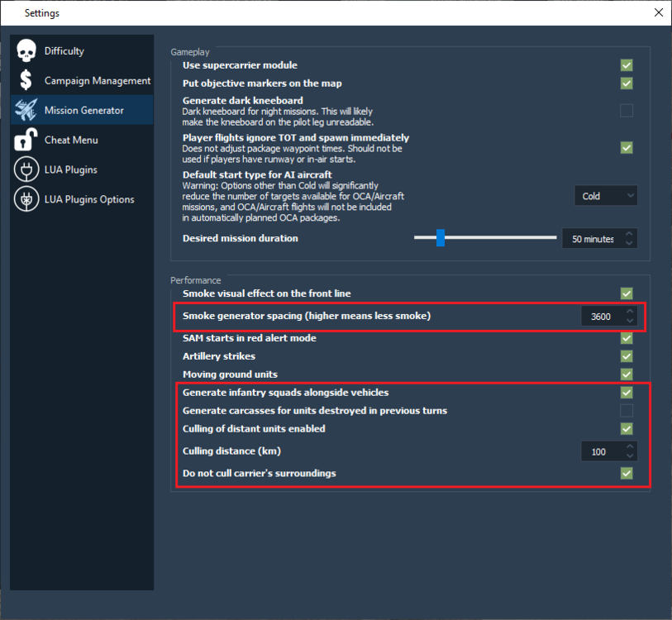Click the Cheat Menu unlocked padlock icon

pos(26,140)
